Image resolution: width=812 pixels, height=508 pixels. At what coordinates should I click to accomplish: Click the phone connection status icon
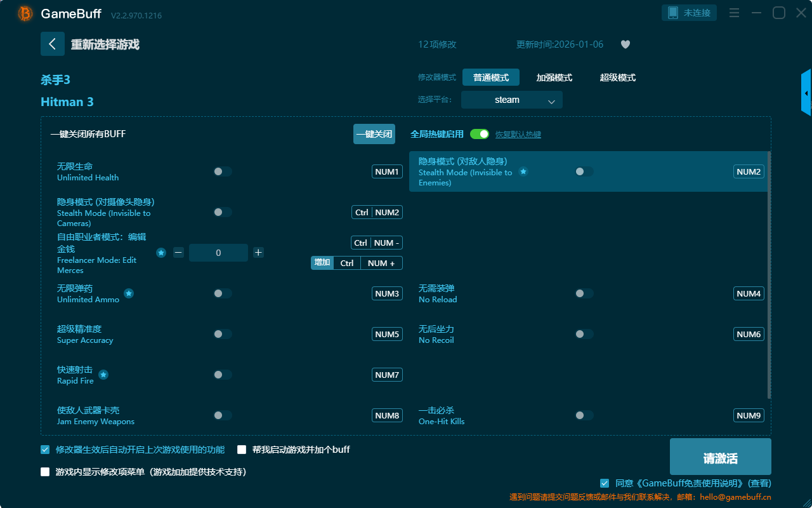(x=673, y=13)
